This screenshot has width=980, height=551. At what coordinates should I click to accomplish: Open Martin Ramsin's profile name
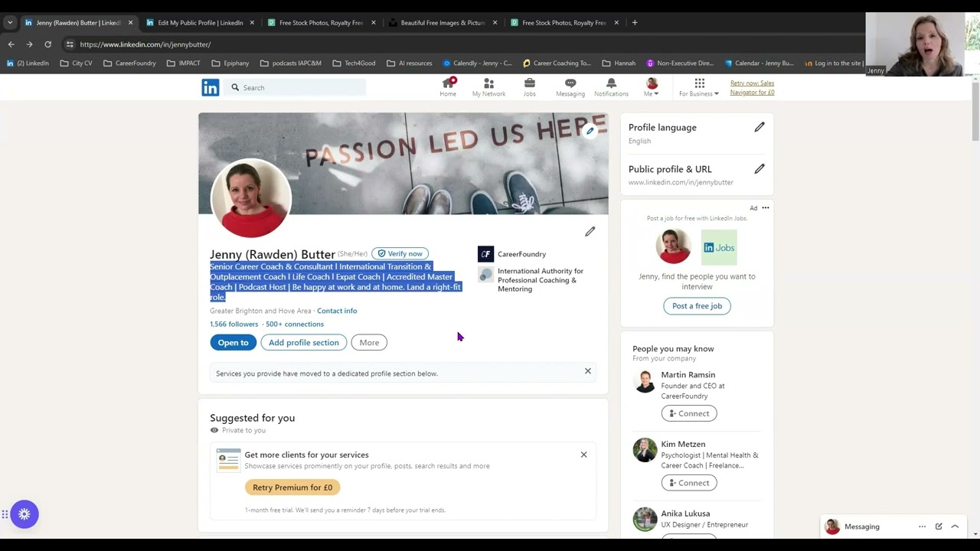pos(688,375)
